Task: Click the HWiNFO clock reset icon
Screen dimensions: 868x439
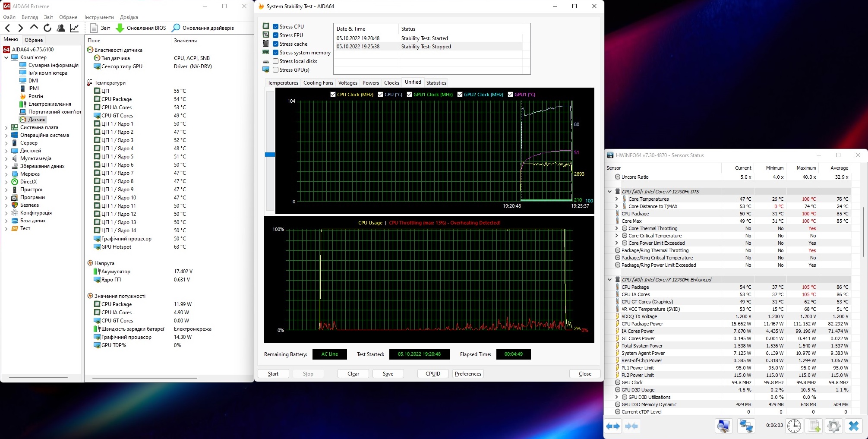Action: coord(794,426)
